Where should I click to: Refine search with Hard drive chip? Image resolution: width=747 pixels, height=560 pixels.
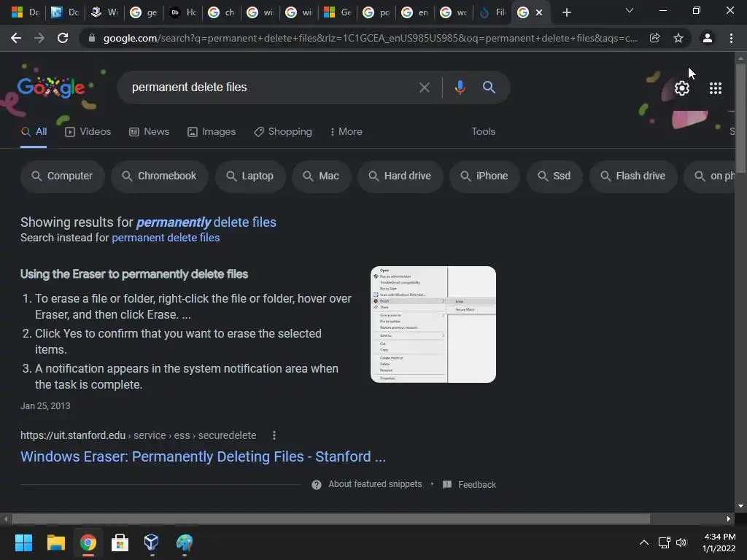(400, 176)
